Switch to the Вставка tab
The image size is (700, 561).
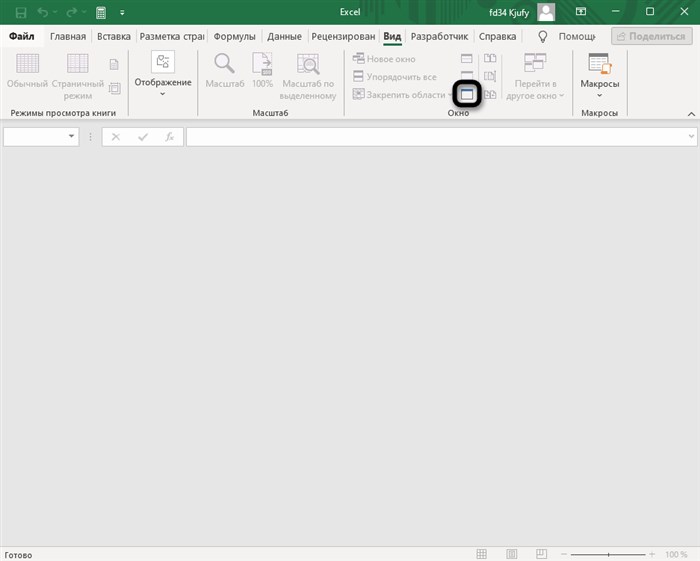coord(114,36)
